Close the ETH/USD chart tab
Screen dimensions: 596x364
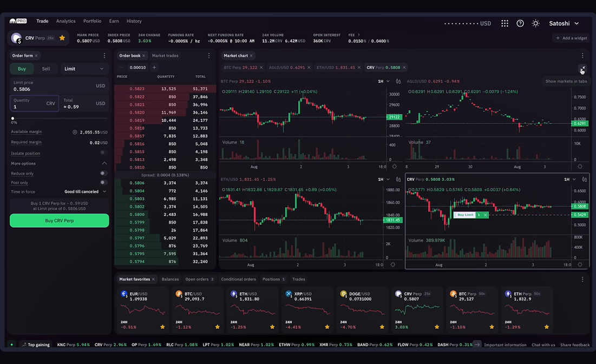[359, 67]
